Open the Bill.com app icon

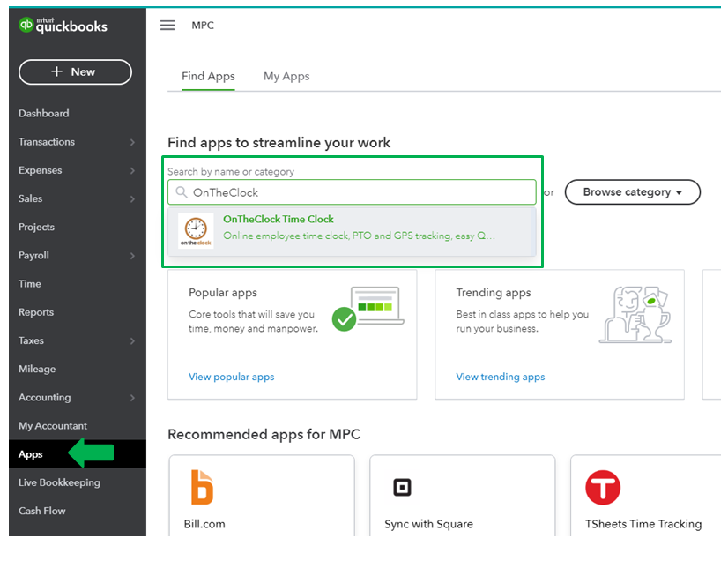tap(202, 487)
